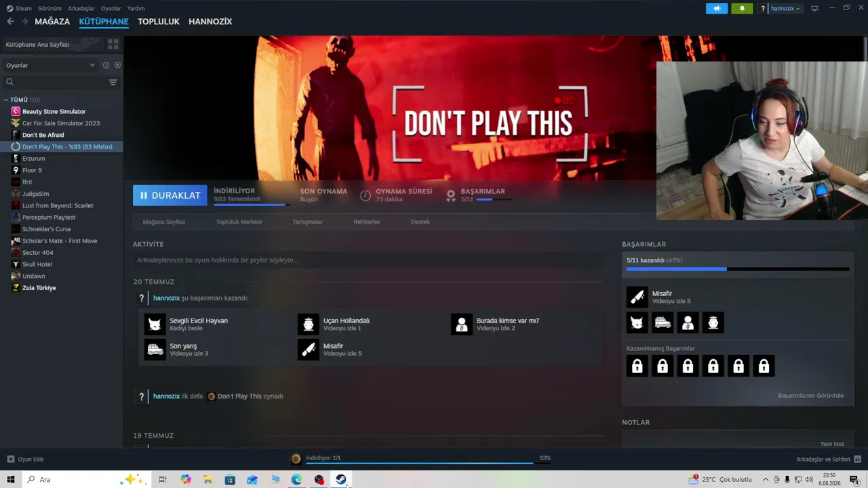Go back with the back arrow

click(x=10, y=22)
